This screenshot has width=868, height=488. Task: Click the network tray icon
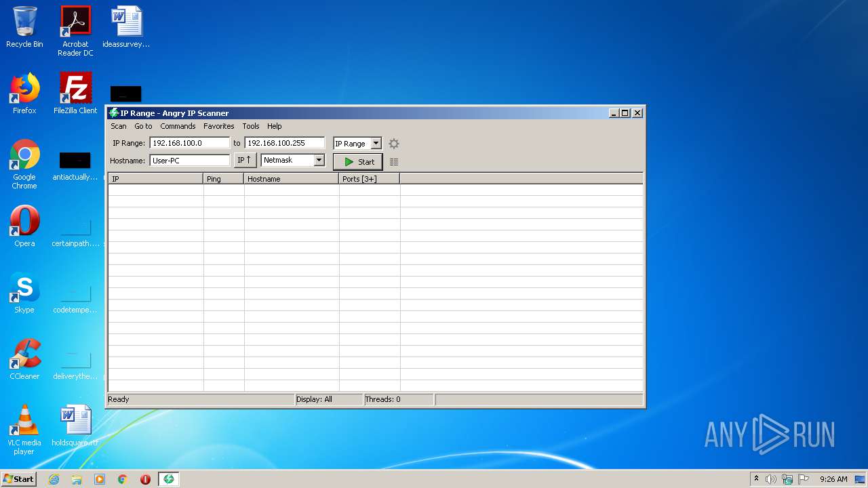coord(787,479)
